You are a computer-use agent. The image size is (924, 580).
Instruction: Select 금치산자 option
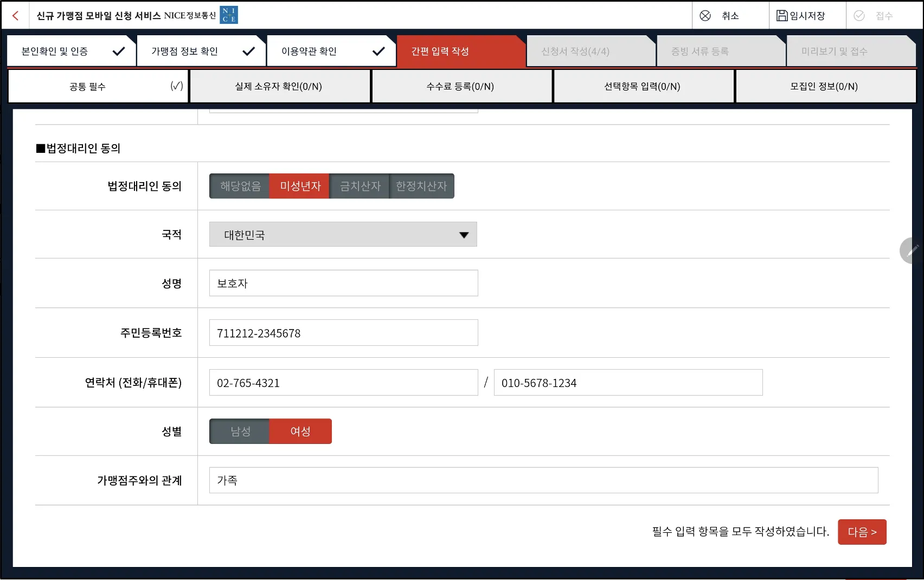pos(360,186)
